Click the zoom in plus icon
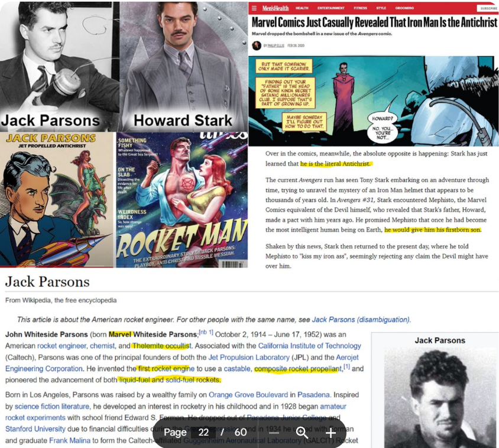This screenshot has height=448, width=499. coord(330,433)
